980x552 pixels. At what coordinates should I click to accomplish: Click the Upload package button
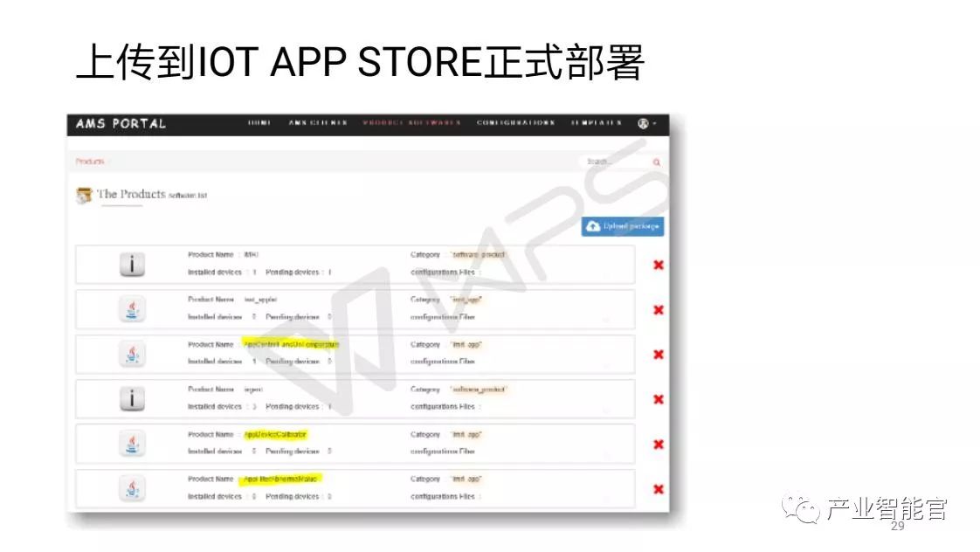(623, 226)
